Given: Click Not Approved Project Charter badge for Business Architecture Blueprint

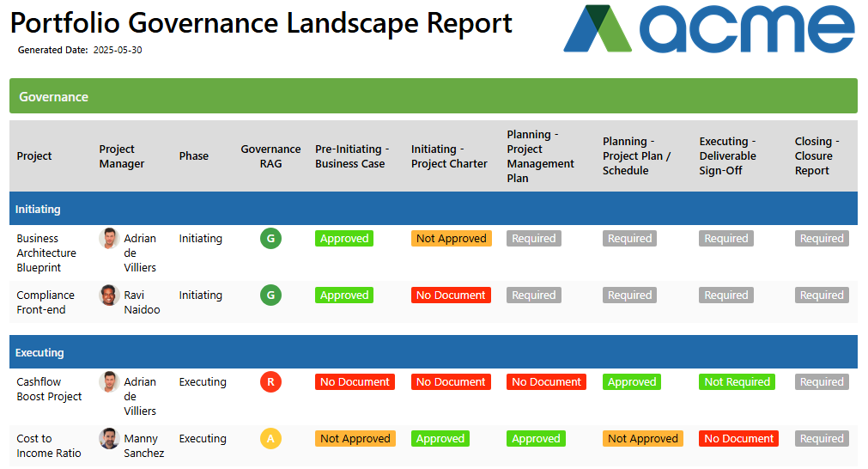Looking at the screenshot, I should tap(451, 239).
